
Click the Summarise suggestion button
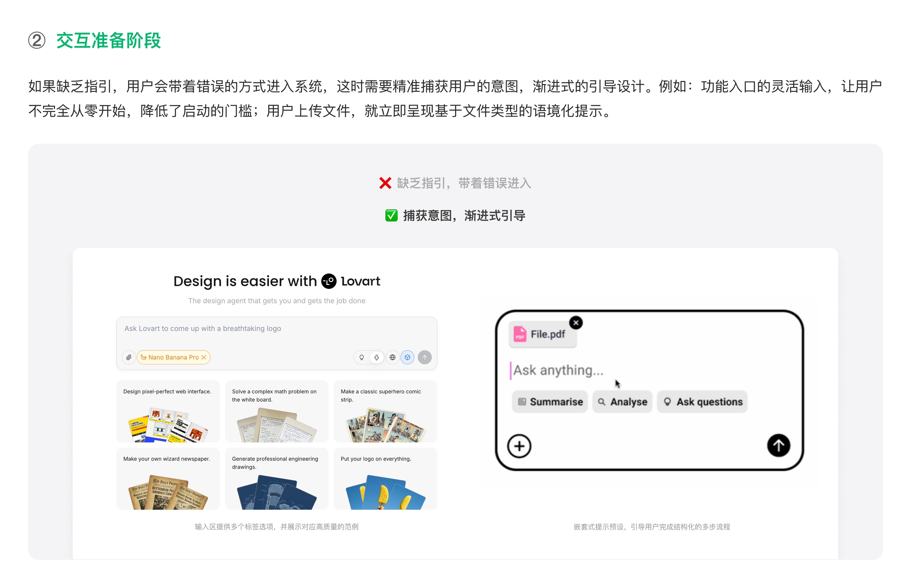point(550,402)
